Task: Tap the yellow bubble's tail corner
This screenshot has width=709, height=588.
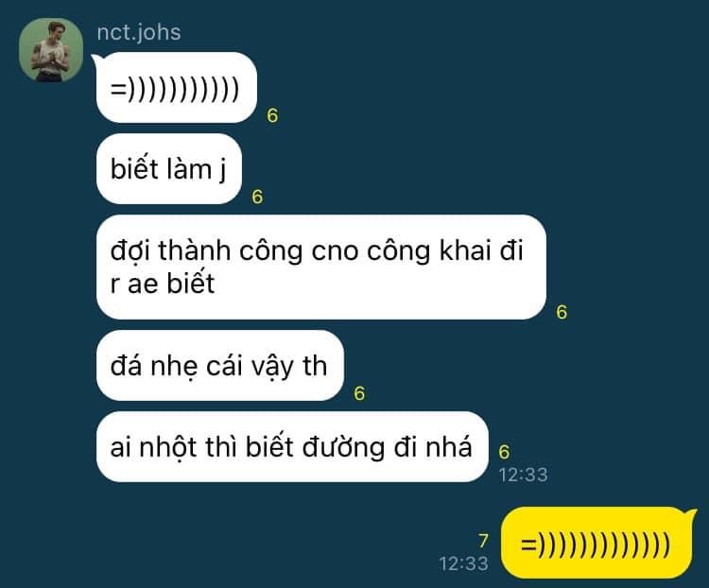Action: [x=690, y=513]
